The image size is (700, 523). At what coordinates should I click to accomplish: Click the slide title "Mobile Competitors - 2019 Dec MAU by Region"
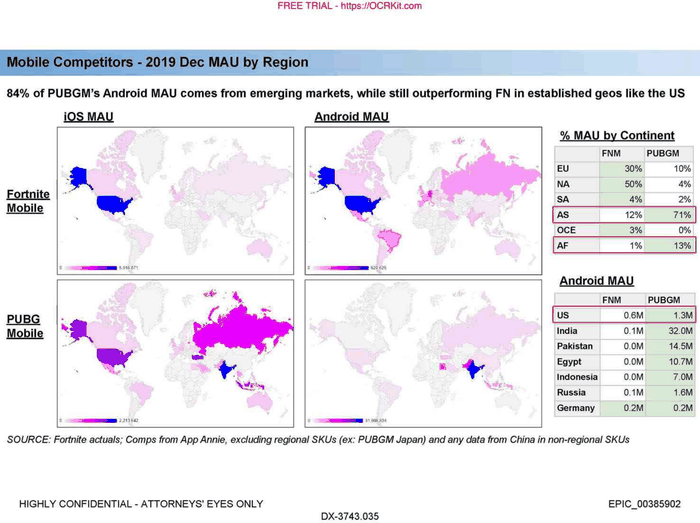click(x=157, y=62)
